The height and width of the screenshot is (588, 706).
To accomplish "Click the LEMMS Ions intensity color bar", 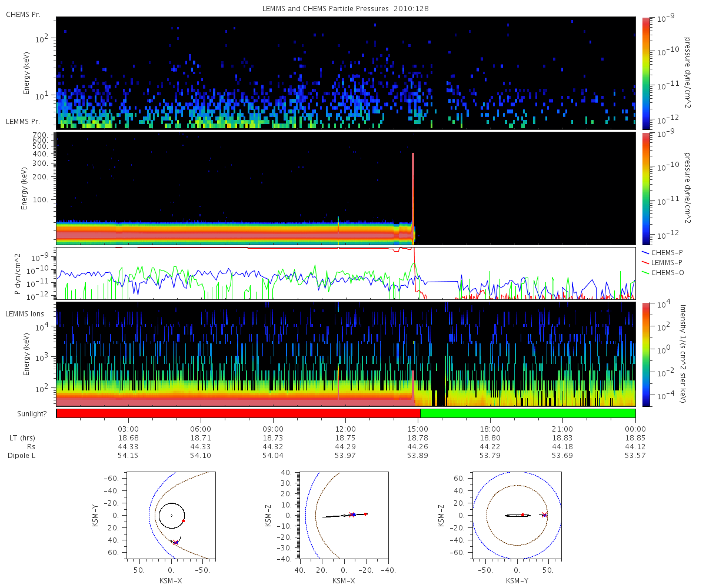I will [645, 354].
